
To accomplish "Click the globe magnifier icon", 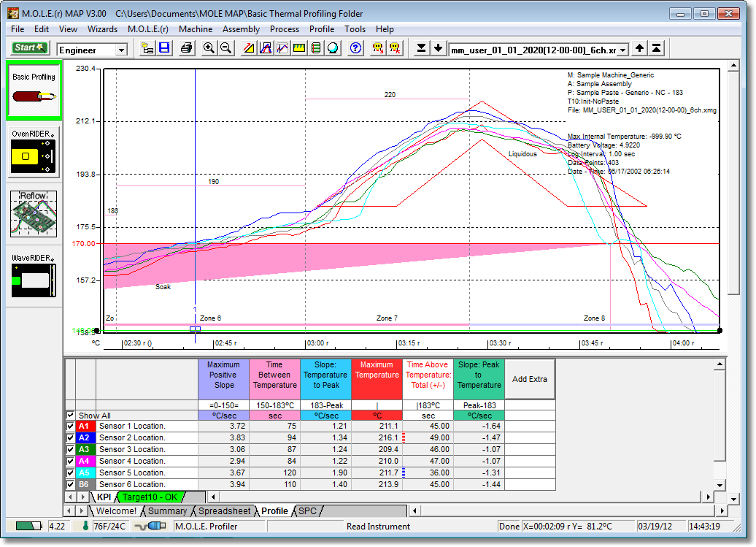I will click(333, 48).
